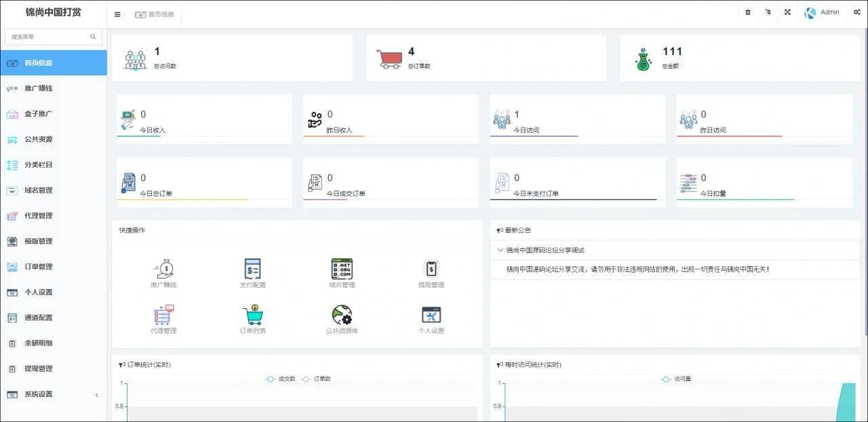The width and height of the screenshot is (868, 422).
Task: Toggle sidebar with the hamburger menu icon
Action: click(117, 14)
